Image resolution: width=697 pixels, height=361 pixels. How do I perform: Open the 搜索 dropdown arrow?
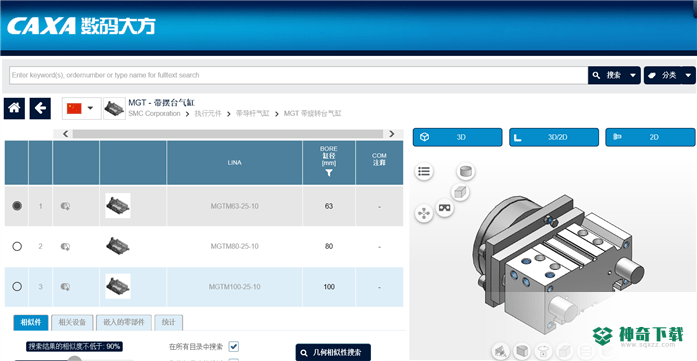633,76
